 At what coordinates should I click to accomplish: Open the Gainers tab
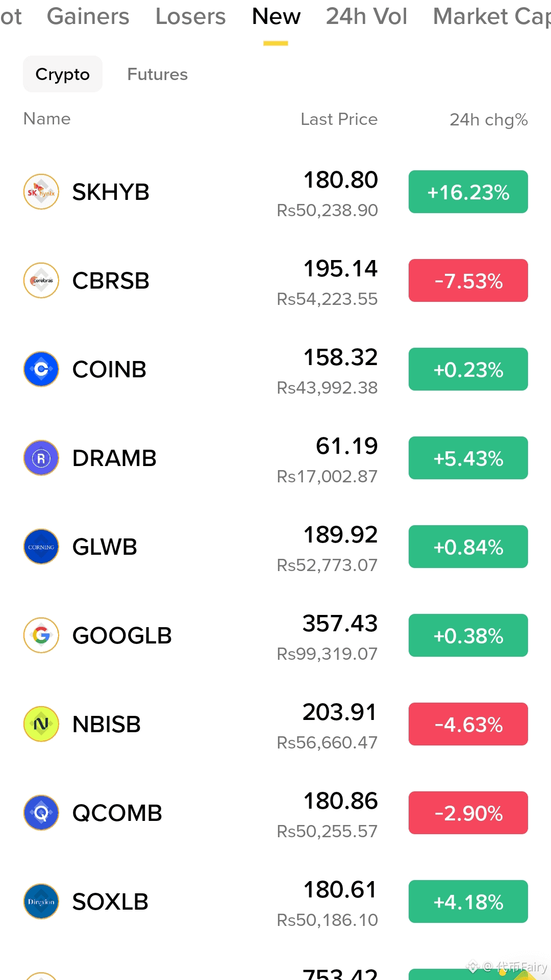[x=88, y=16]
